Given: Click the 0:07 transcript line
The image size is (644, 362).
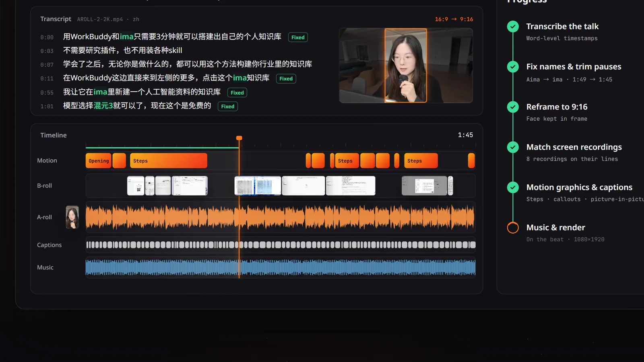Looking at the screenshot, I should coord(188,64).
